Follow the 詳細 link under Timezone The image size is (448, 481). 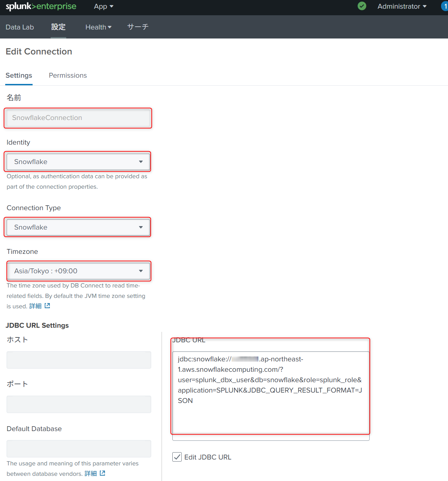[x=35, y=306]
